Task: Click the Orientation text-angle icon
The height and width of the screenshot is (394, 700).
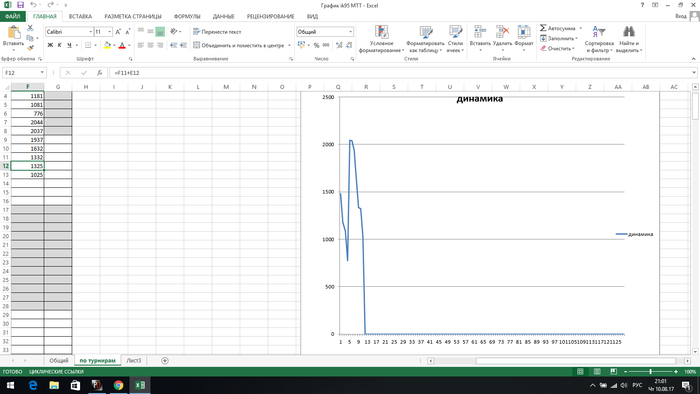Action: click(x=174, y=32)
